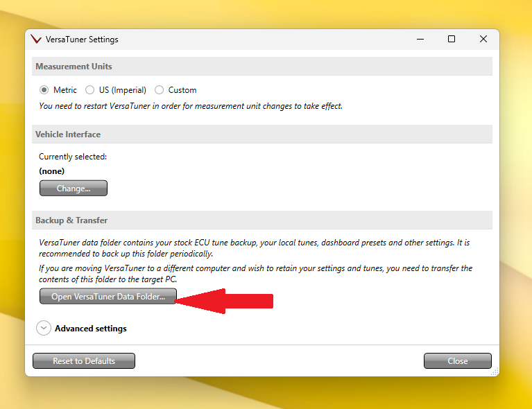
Task: Expand the Advanced settings chevron
Action: coord(44,328)
